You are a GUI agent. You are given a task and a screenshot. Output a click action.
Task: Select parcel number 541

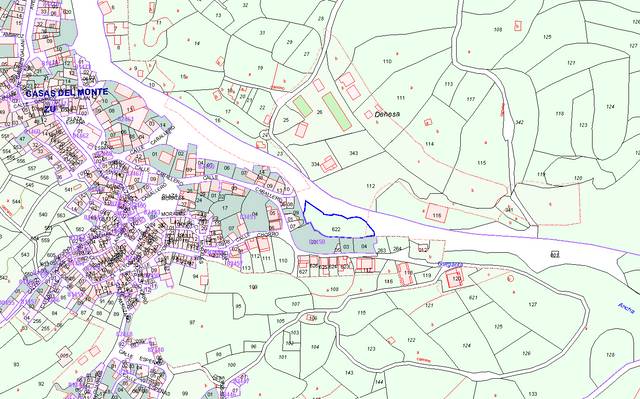pyautogui.click(x=69, y=190)
